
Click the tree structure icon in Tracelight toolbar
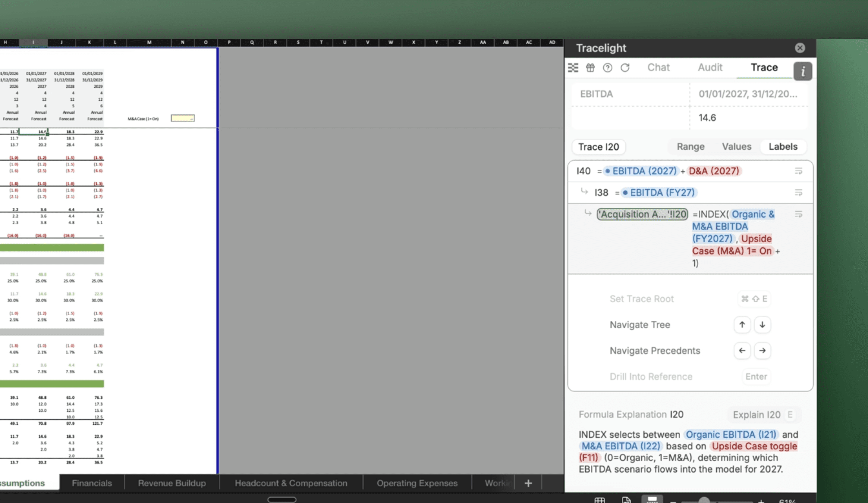(x=573, y=68)
